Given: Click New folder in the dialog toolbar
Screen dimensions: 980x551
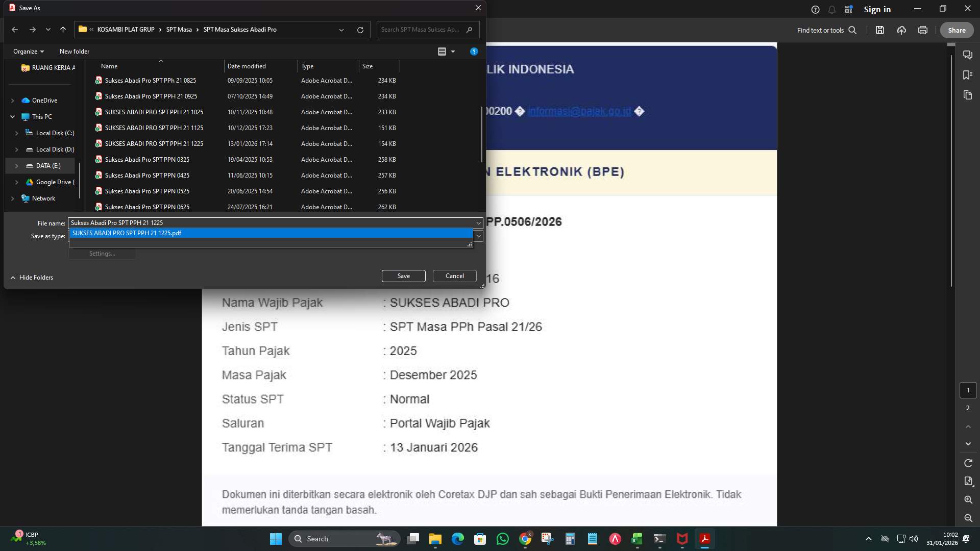Looking at the screenshot, I should click(x=75, y=52).
